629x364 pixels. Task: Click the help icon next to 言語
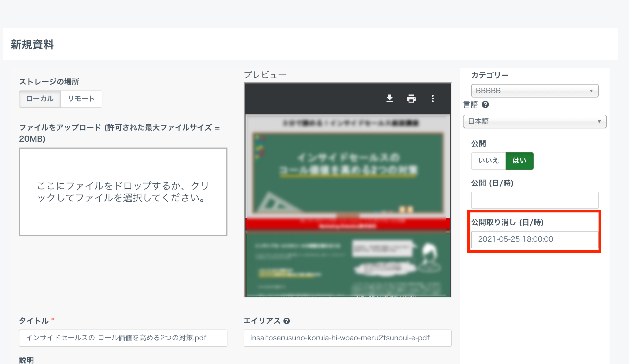485,104
